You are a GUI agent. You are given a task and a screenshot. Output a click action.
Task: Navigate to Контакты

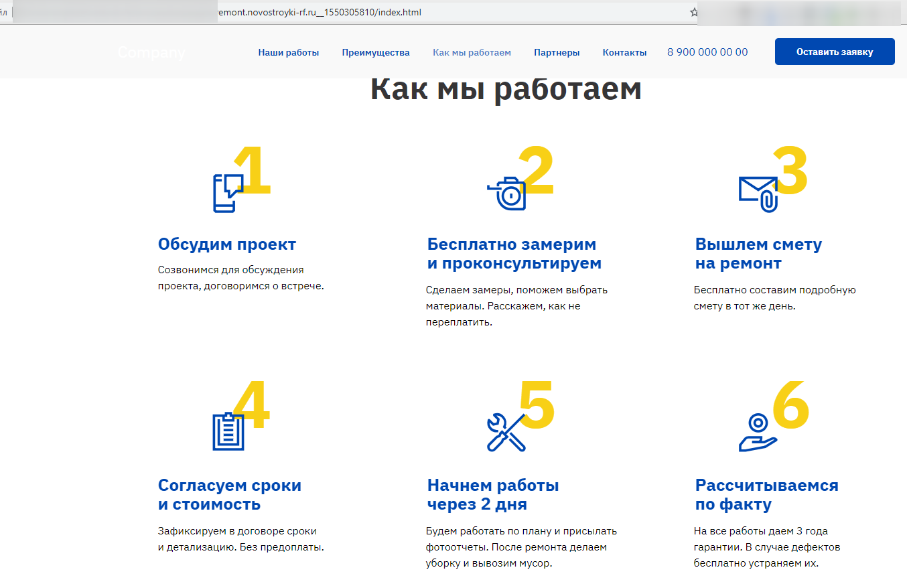click(x=624, y=52)
